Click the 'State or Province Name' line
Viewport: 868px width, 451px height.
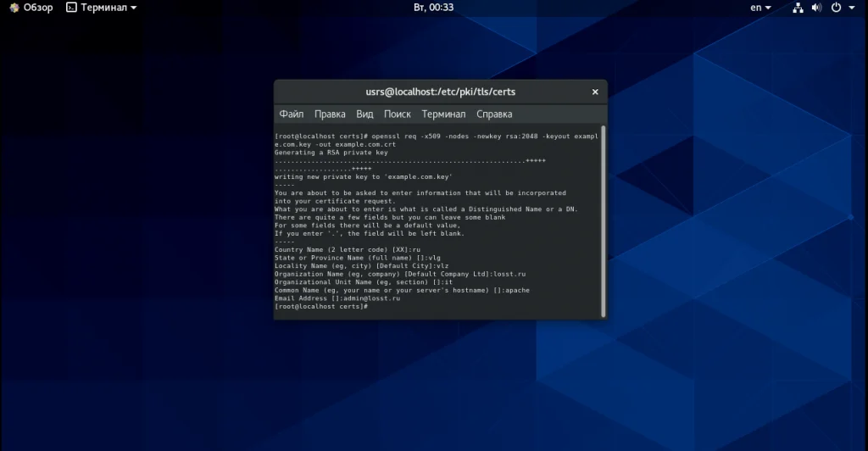(358, 258)
